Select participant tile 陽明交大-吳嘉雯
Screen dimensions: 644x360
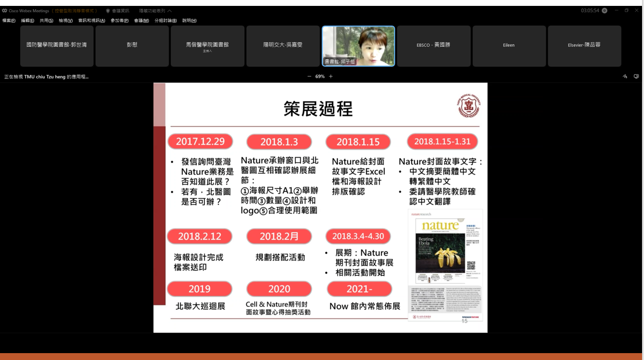point(283,46)
